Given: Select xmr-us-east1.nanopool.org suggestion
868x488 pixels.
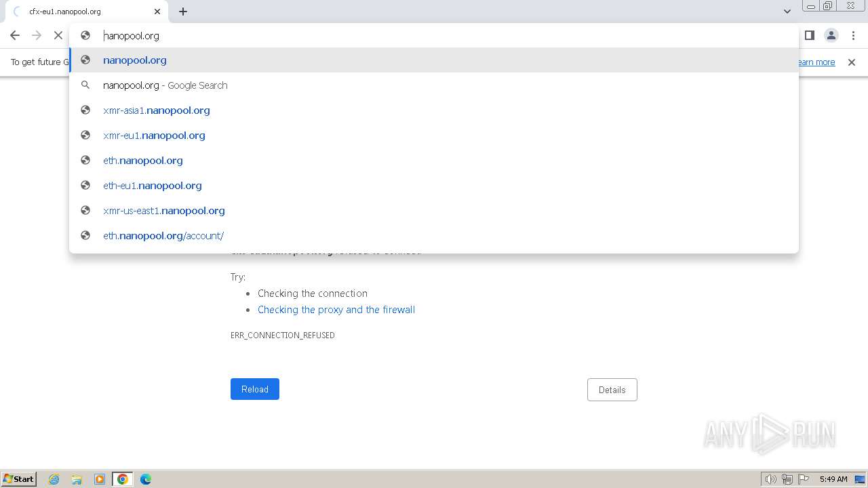Looking at the screenshot, I should [x=434, y=211].
